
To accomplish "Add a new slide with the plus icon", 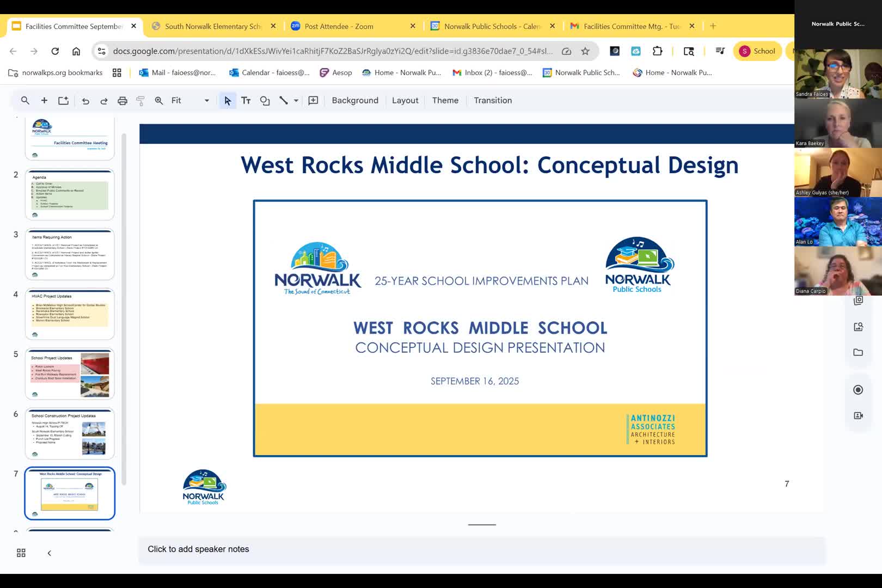I will (x=44, y=100).
